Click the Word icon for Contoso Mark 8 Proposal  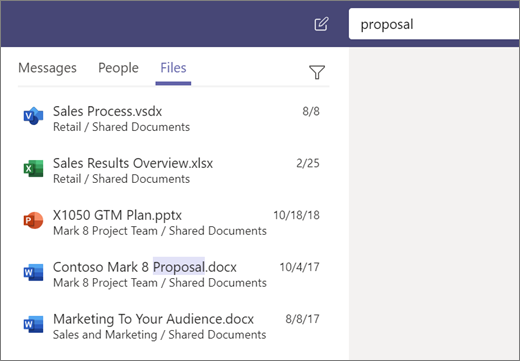click(33, 272)
